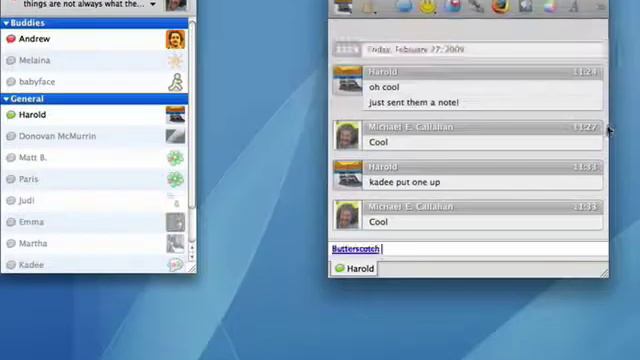
Task: Click the red and blue ball toolbar icon
Action: [452, 6]
